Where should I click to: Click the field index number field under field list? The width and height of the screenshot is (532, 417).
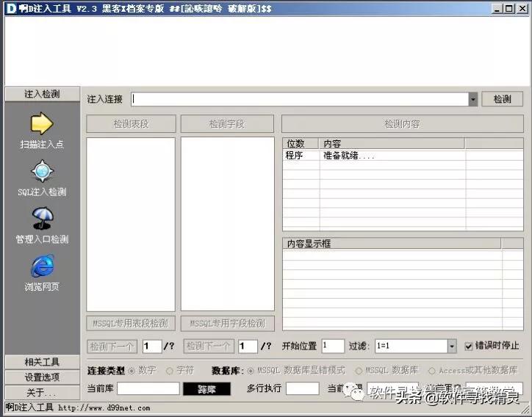point(248,346)
